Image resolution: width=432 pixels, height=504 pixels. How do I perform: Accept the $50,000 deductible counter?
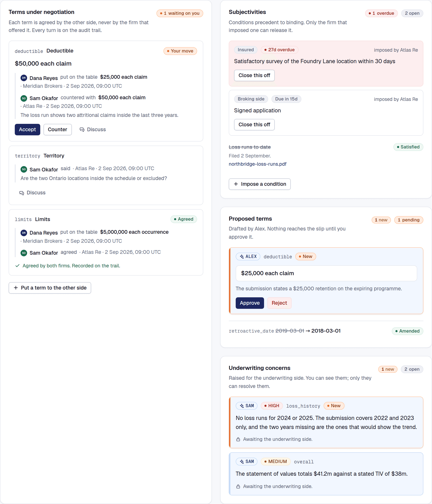28,130
